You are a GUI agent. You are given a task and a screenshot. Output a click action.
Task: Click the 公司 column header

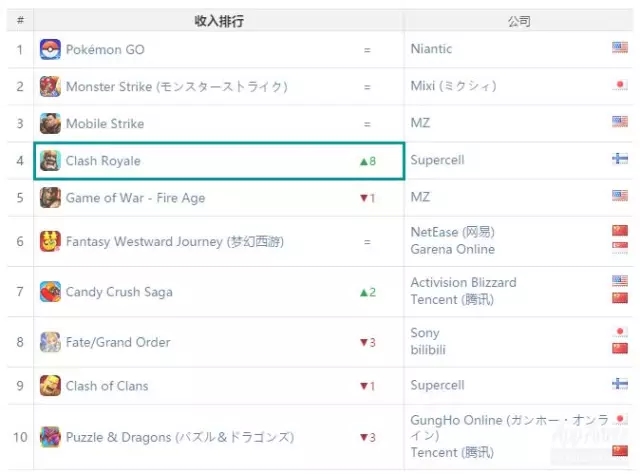point(519,20)
